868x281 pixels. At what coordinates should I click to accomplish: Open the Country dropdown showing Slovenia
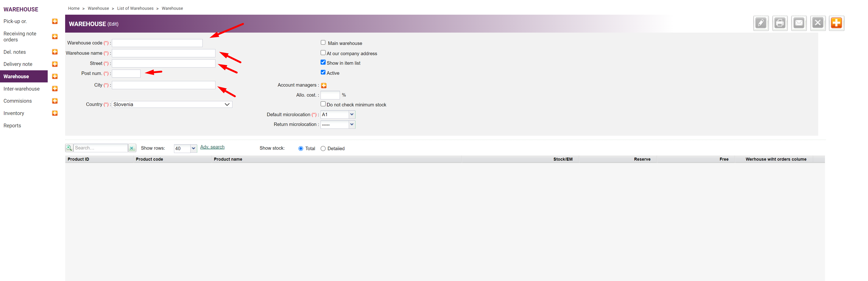(172, 105)
